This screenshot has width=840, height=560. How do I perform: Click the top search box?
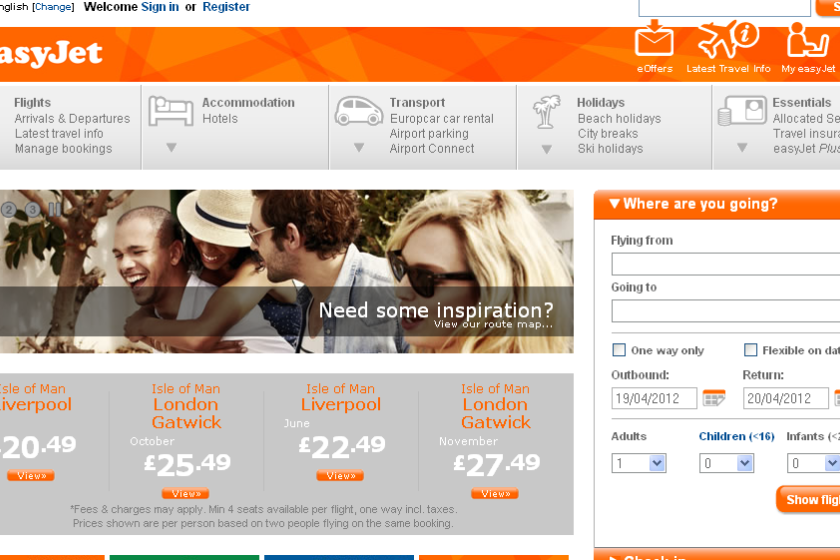point(724,8)
